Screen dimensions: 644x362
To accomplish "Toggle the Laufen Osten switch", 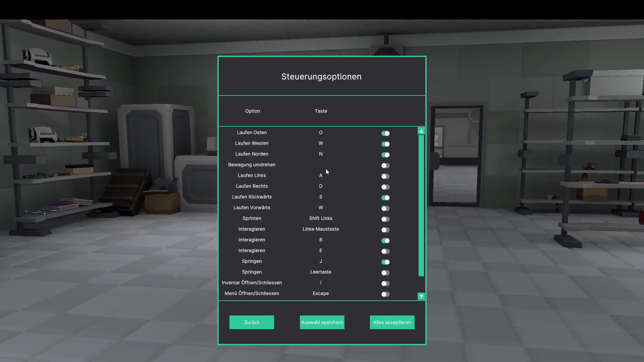I will (x=385, y=133).
